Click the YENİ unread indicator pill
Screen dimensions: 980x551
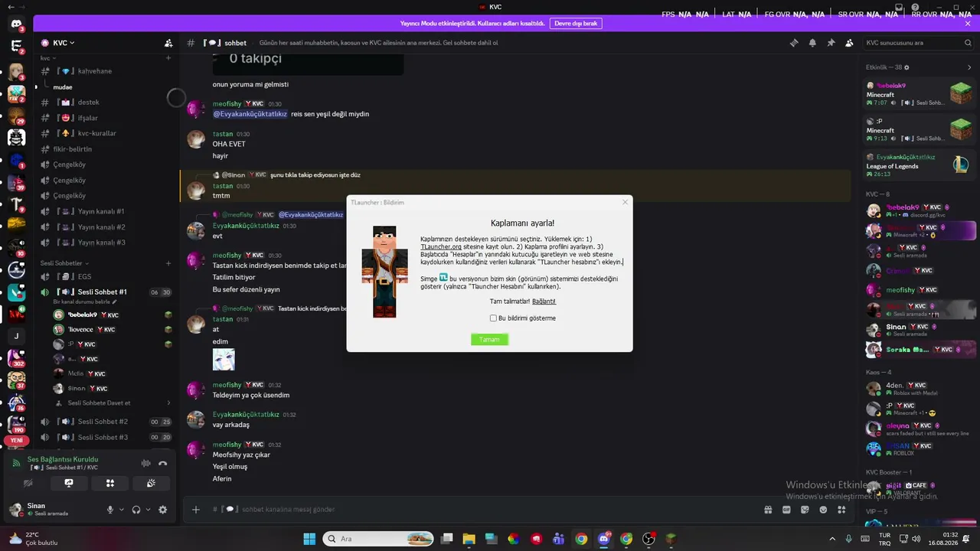click(17, 441)
